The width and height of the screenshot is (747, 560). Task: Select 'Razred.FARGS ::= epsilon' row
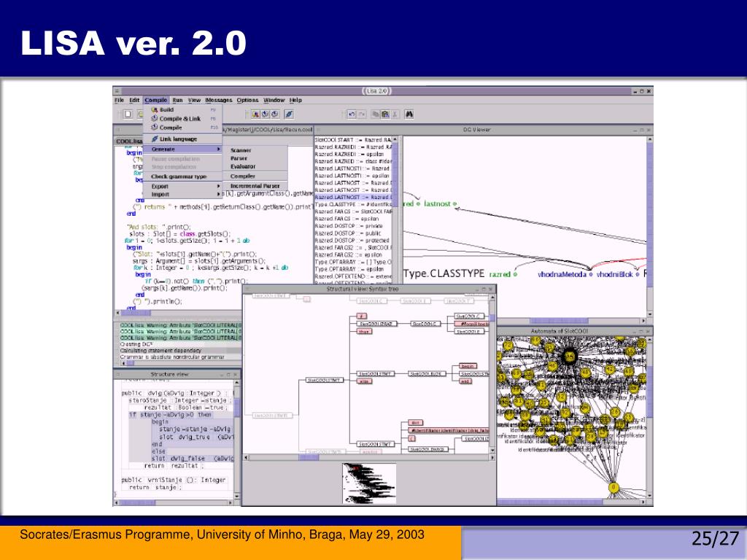pos(353,219)
